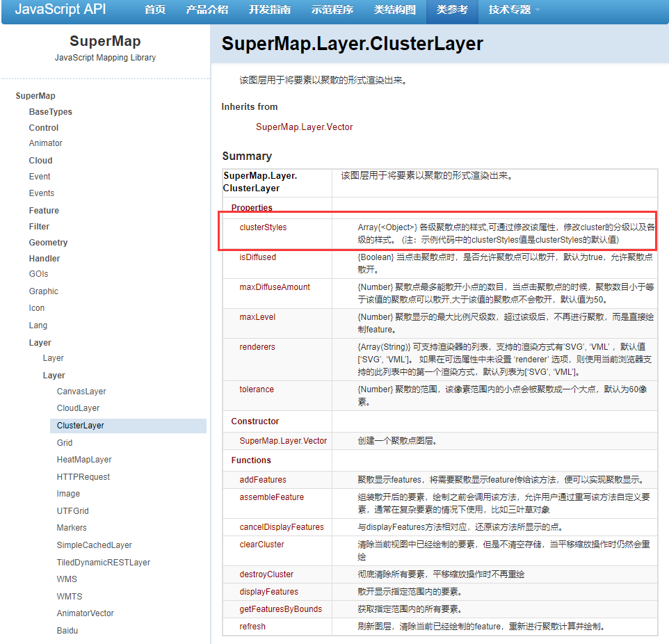Screen dimensions: 669x644
Task: Open the isDiffused property link
Action: click(x=258, y=257)
